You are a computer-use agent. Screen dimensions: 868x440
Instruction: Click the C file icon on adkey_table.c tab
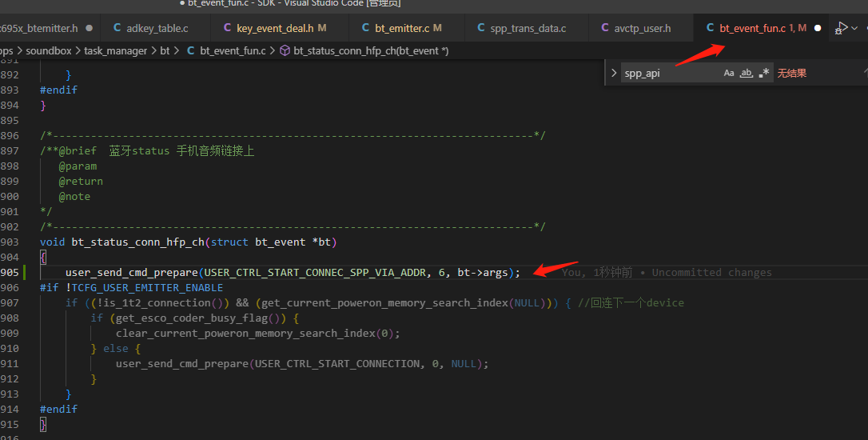coord(117,28)
